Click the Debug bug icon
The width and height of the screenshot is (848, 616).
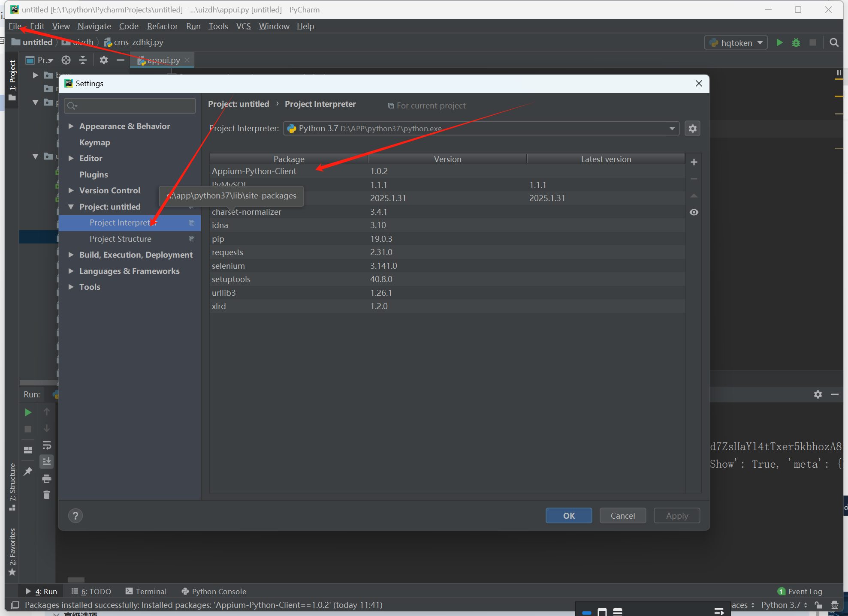point(796,42)
